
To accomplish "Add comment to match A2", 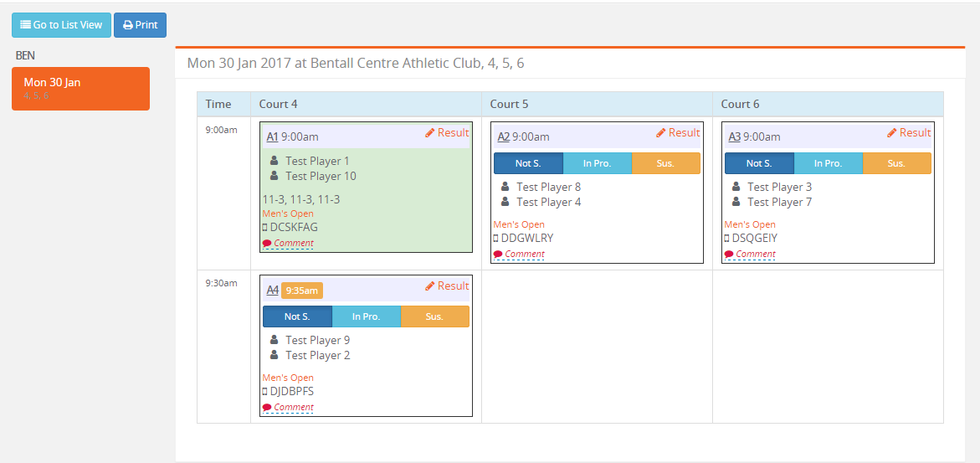I will tap(519, 255).
